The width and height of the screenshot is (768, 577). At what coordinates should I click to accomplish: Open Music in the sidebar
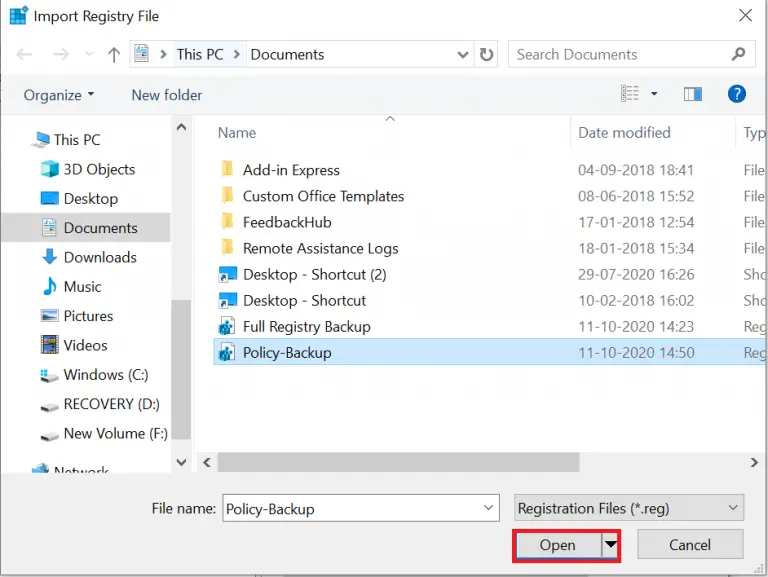(72, 287)
